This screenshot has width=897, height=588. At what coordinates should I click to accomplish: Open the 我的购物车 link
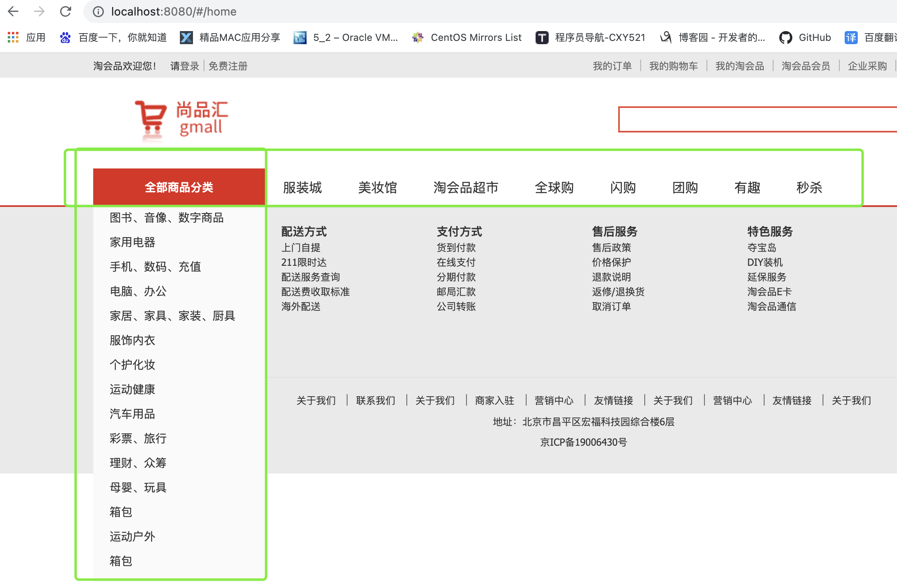coord(673,66)
